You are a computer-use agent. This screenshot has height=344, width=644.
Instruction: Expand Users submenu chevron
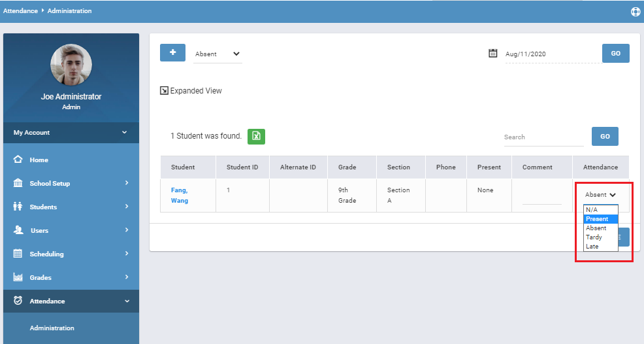pyautogui.click(x=127, y=230)
